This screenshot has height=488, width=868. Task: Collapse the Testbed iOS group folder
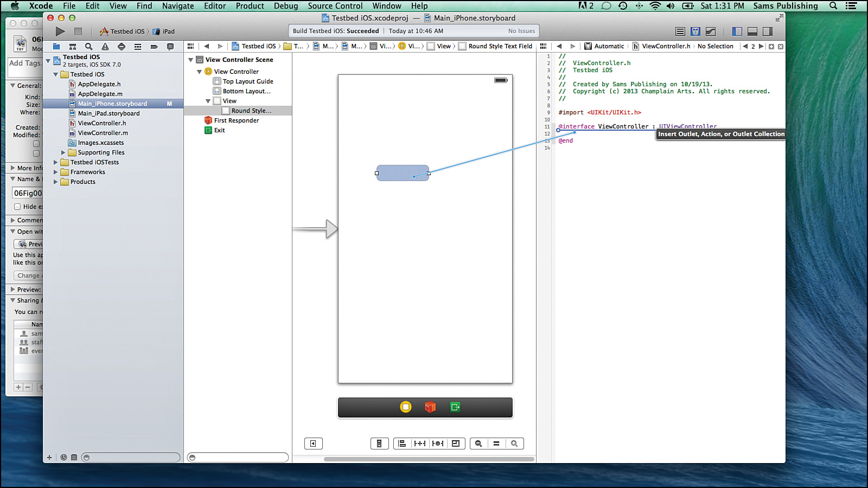55,75
